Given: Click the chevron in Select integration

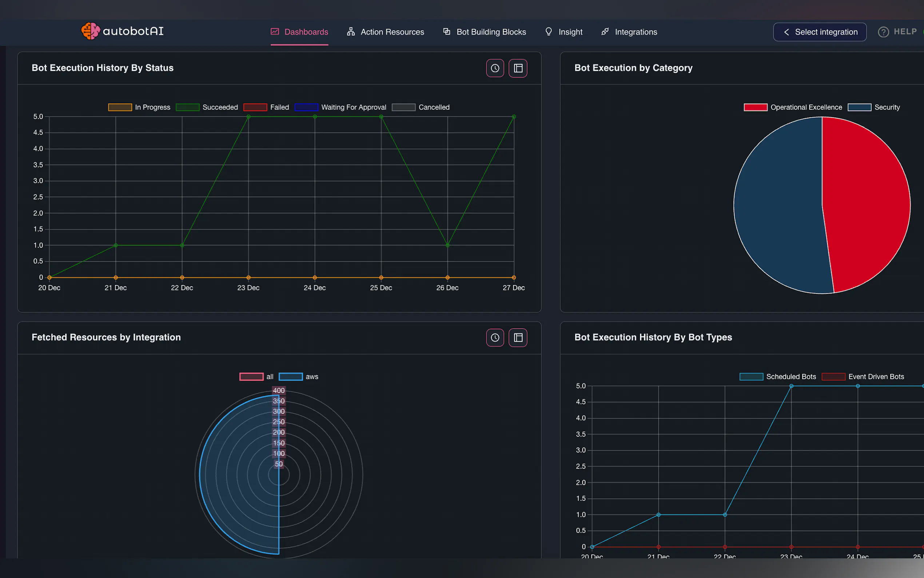Looking at the screenshot, I should click(x=786, y=32).
